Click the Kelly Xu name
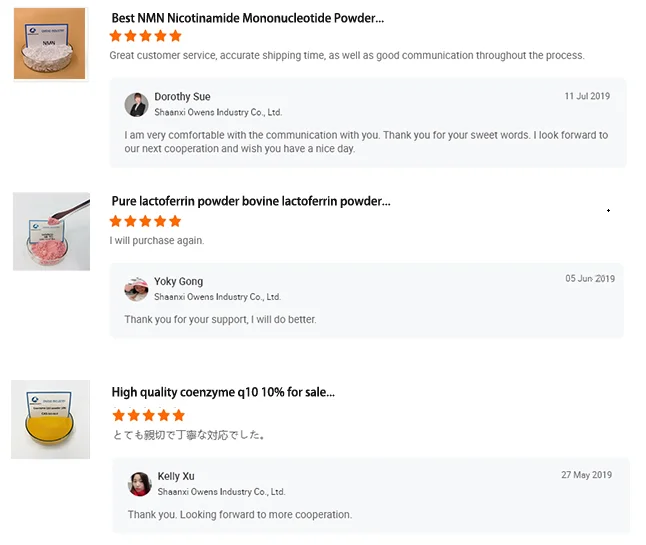Viewport: 646px width, 545px height. click(x=176, y=476)
